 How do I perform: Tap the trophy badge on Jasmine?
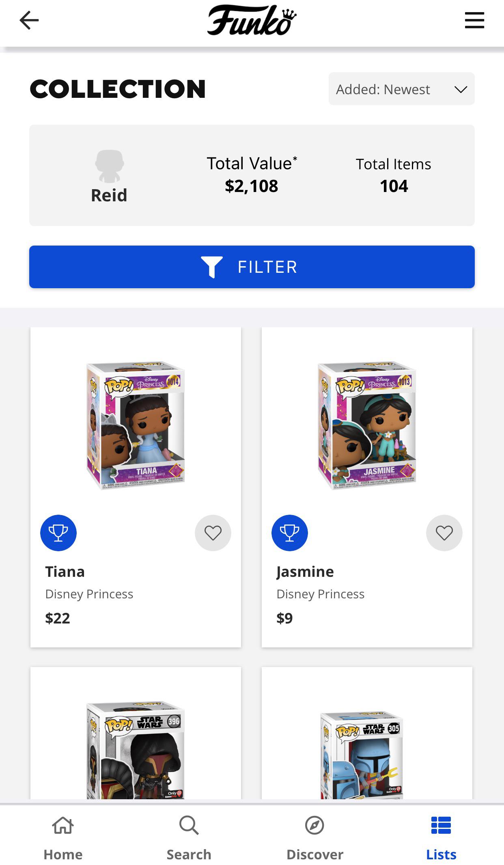click(x=290, y=533)
